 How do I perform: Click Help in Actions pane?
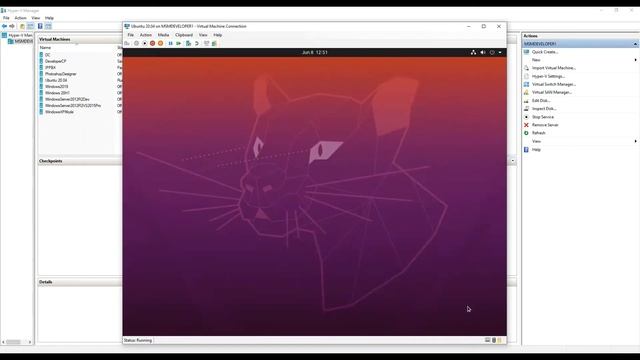click(536, 149)
